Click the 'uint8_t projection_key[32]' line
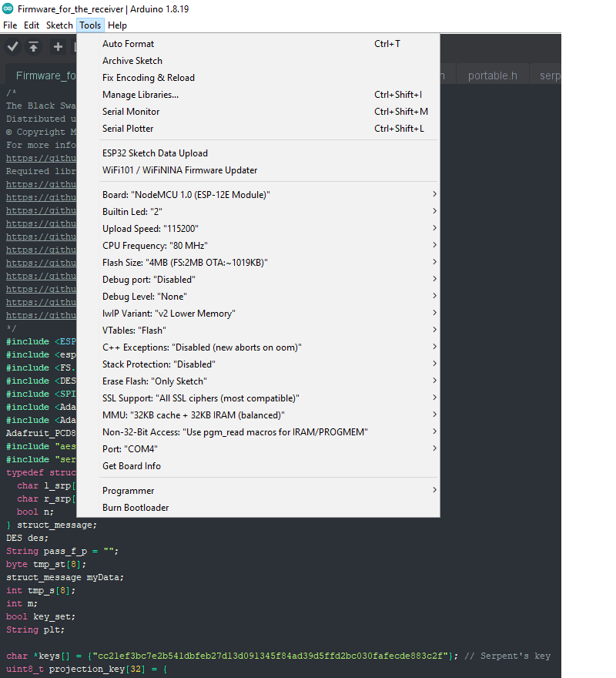Image resolution: width=616 pixels, height=678 pixels. click(x=86, y=669)
